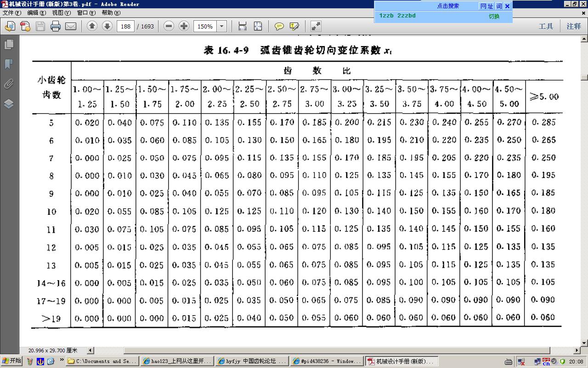Image resolution: width=588 pixels, height=368 pixels.
Task: Click the email envelope icon
Action: click(x=71, y=26)
